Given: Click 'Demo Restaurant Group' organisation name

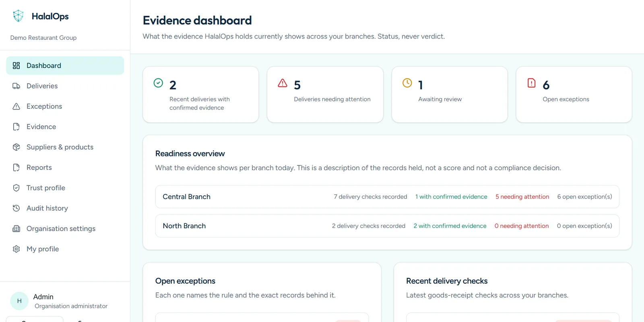Looking at the screenshot, I should click(43, 38).
